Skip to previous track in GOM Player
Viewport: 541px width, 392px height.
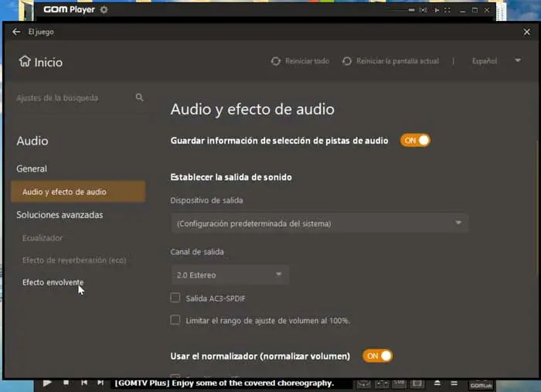[x=84, y=383]
